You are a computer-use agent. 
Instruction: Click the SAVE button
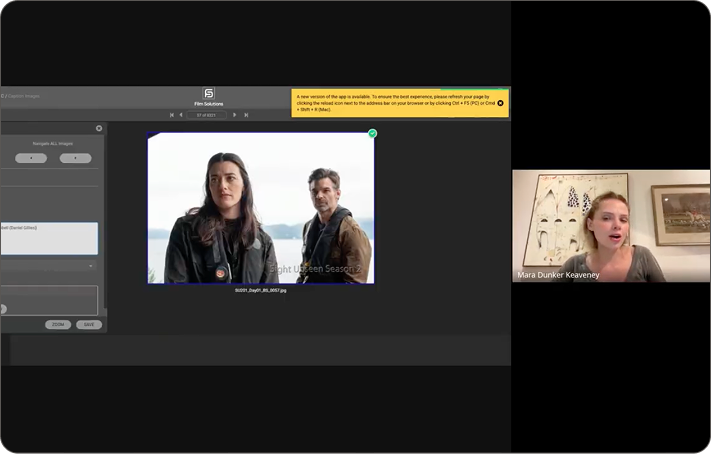(89, 325)
